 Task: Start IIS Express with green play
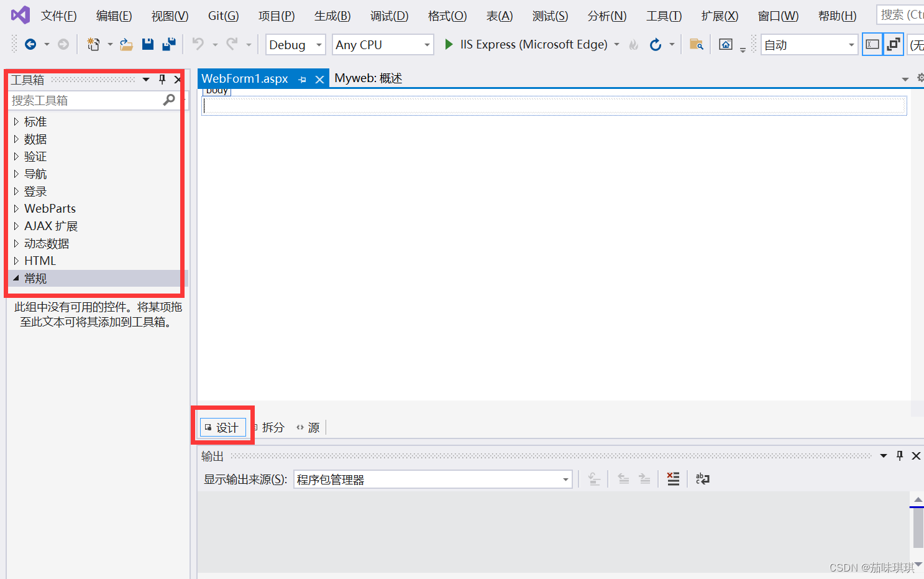click(x=449, y=44)
